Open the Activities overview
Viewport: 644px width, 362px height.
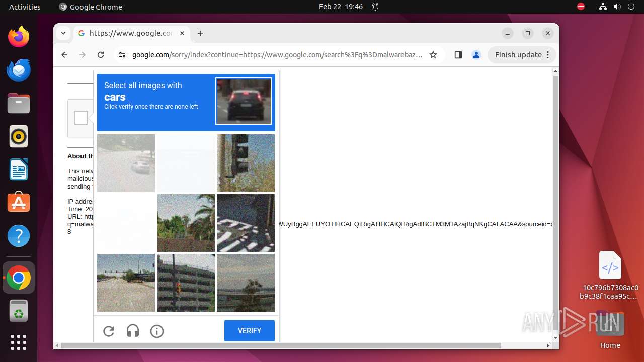pyautogui.click(x=25, y=7)
